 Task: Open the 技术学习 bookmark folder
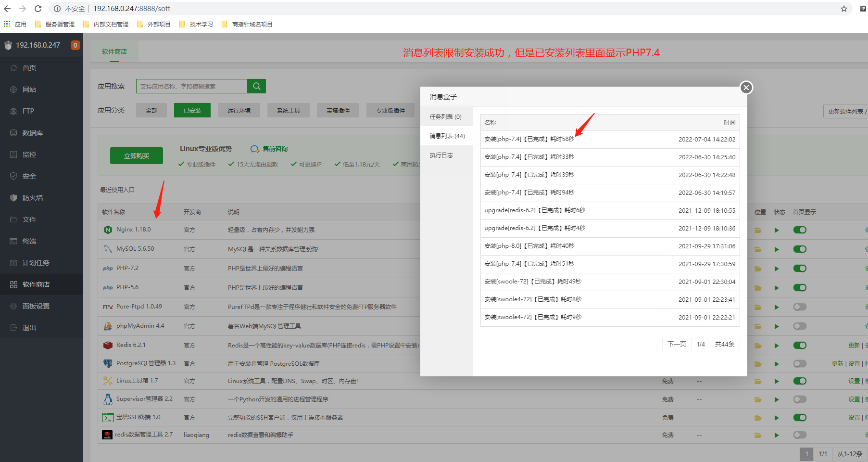tap(196, 24)
